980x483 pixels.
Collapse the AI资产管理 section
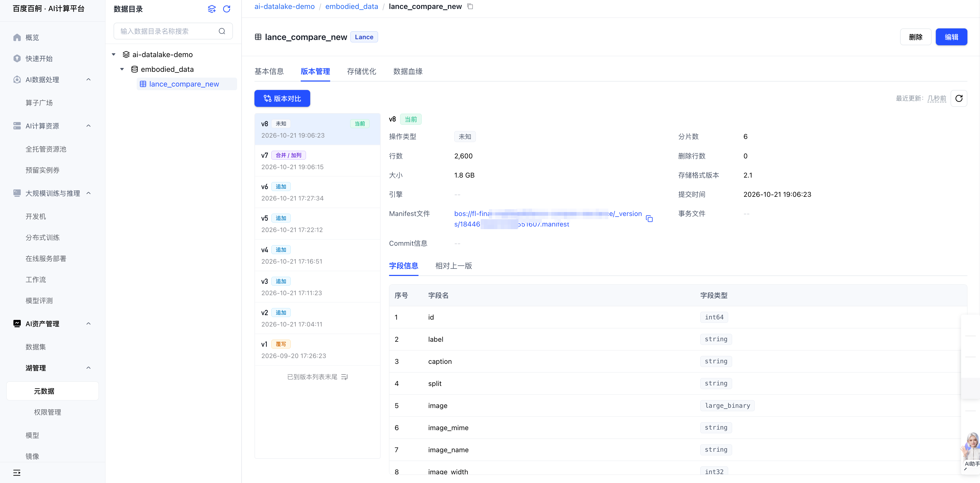[x=89, y=324]
